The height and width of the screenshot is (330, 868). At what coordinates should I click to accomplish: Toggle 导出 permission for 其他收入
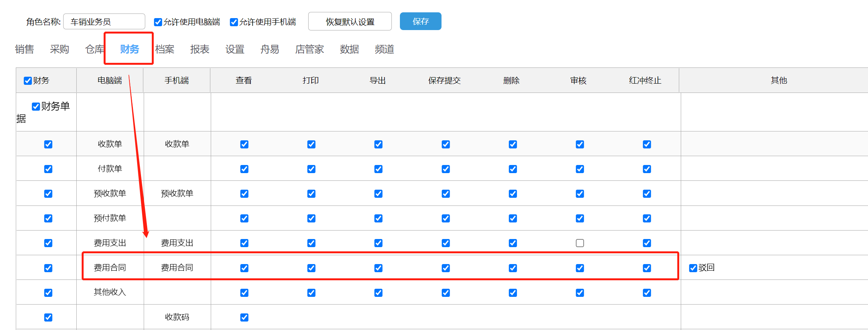tap(378, 293)
